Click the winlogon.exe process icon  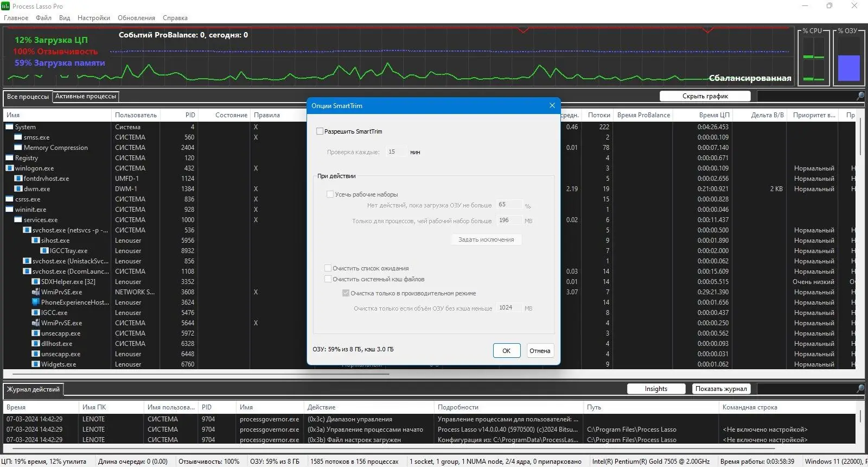click(9, 168)
